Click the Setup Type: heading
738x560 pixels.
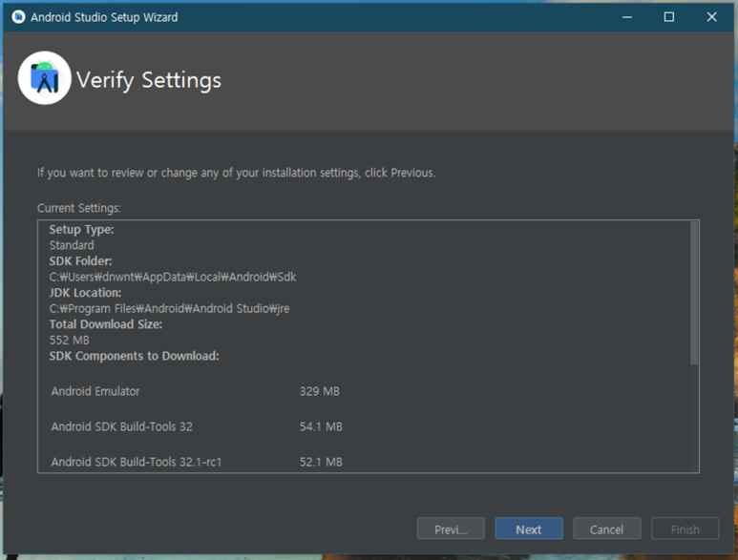point(81,230)
